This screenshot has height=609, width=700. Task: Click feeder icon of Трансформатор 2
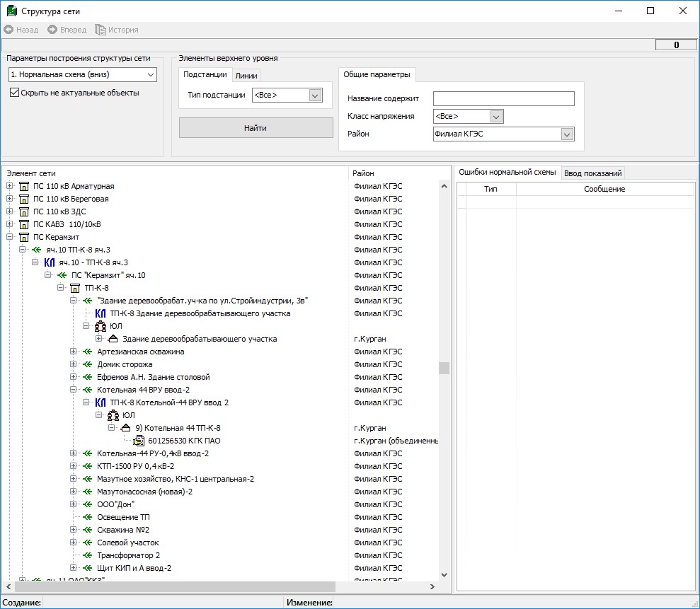click(88, 555)
